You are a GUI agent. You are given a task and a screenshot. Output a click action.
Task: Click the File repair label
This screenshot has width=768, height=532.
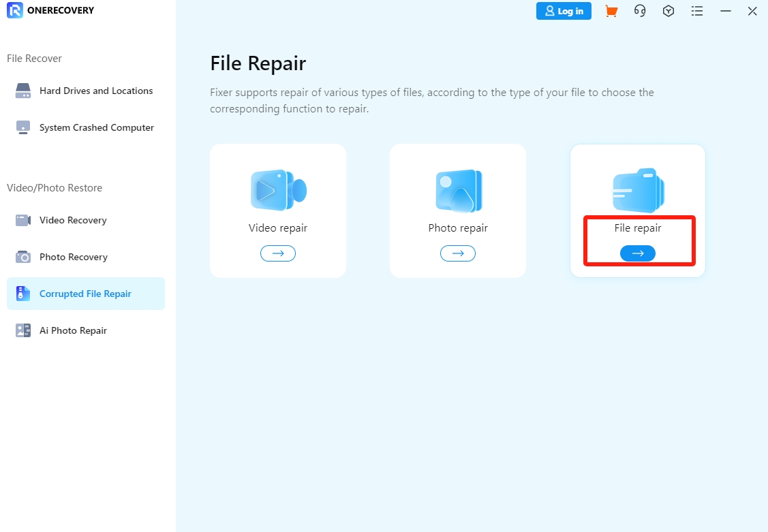638,228
